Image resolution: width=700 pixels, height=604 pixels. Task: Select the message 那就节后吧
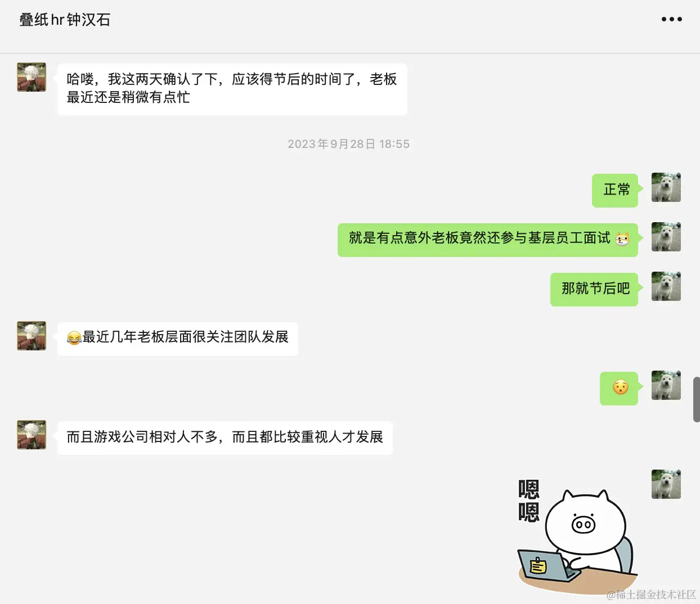click(x=594, y=289)
